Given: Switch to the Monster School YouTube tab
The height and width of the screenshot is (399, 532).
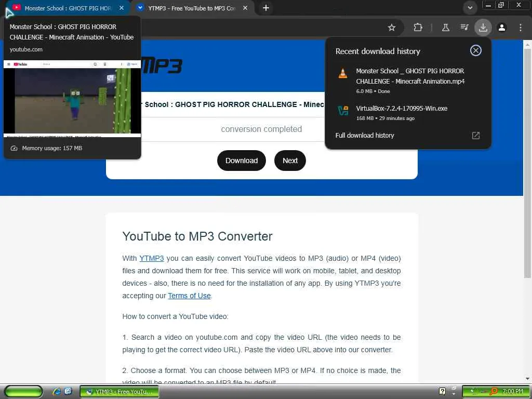Looking at the screenshot, I should (x=68, y=8).
